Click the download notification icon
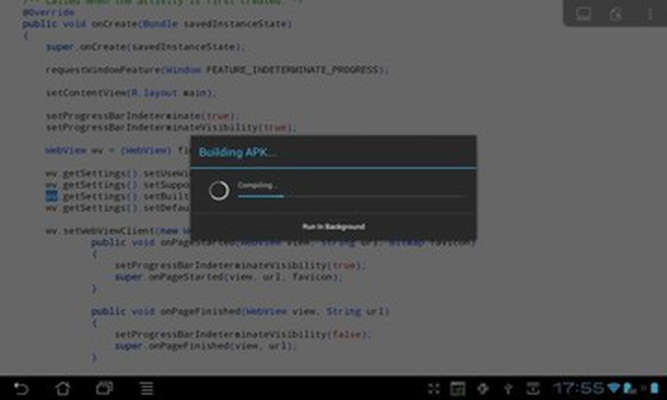 click(533, 388)
